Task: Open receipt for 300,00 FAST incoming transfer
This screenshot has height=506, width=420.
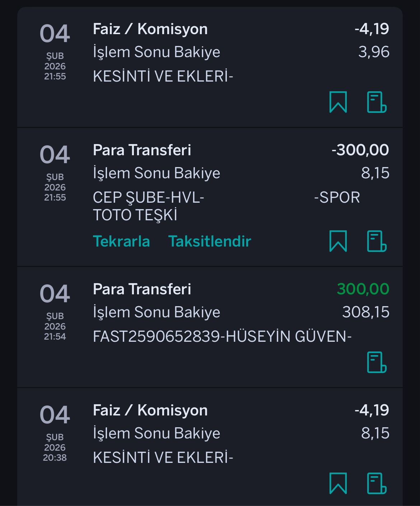Action: point(377,362)
